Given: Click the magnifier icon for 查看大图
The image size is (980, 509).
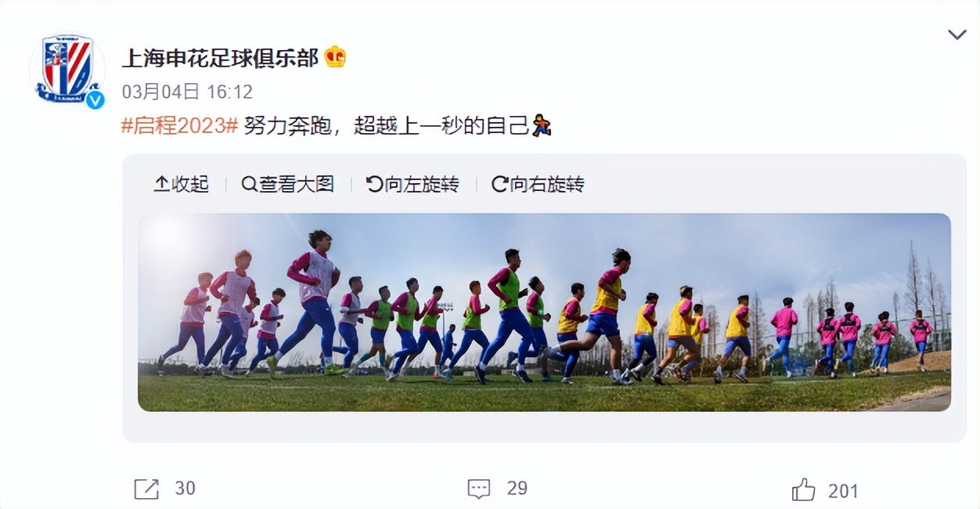Looking at the screenshot, I should (x=249, y=184).
